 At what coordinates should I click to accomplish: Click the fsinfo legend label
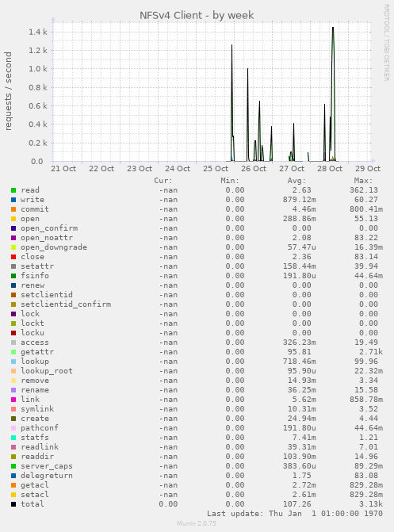(x=35, y=275)
